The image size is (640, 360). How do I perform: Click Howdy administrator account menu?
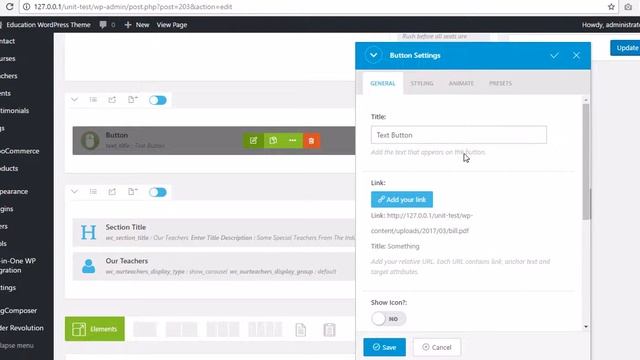(x=611, y=25)
